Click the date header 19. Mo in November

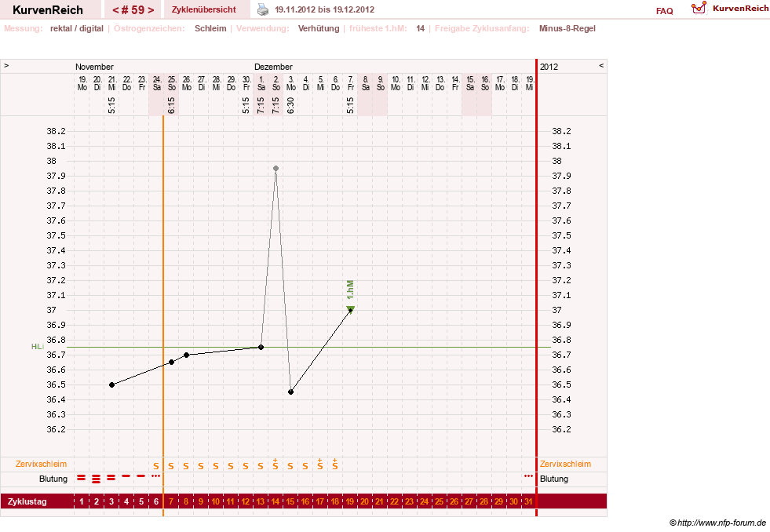coord(82,83)
